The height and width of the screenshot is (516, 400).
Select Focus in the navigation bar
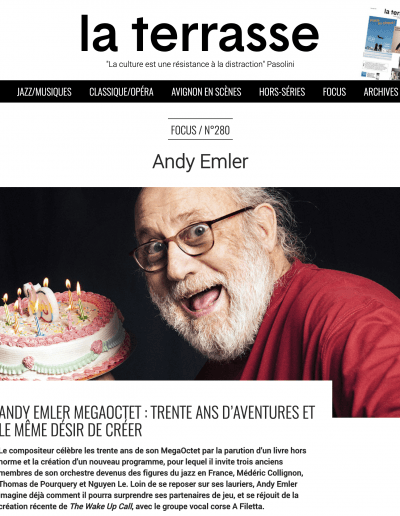(x=334, y=92)
